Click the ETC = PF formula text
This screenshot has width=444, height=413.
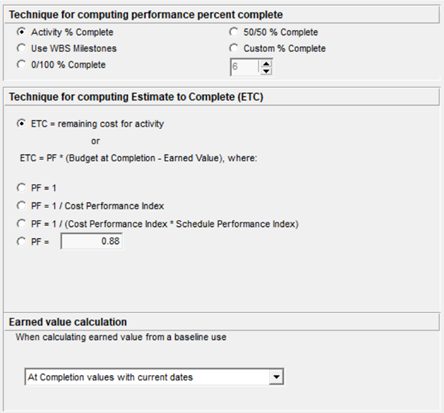point(138,158)
